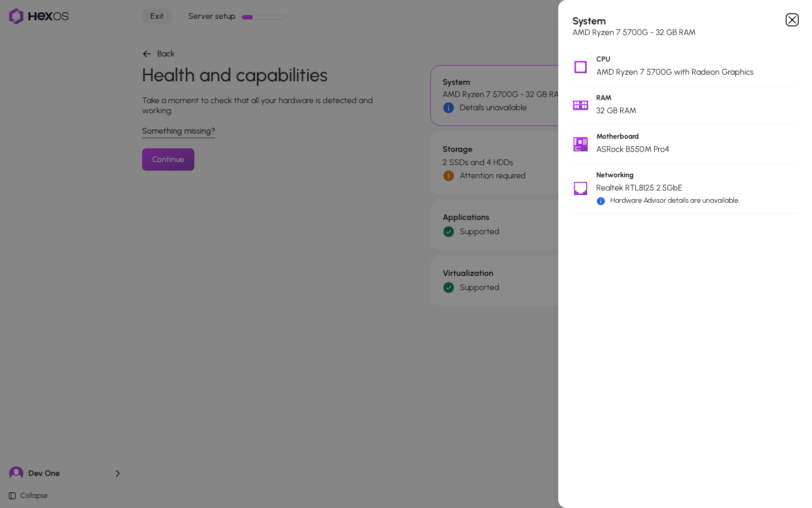Open the Storage card
The image size is (812, 508).
[x=494, y=163]
